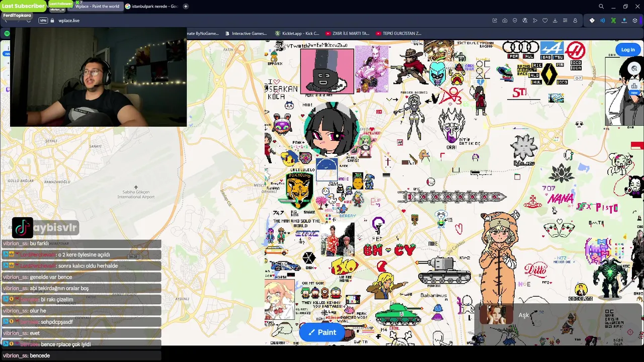Screen dimensions: 644x362
Task: Click the I ♥ SERKAN KOCA text art
Action: coord(282,89)
